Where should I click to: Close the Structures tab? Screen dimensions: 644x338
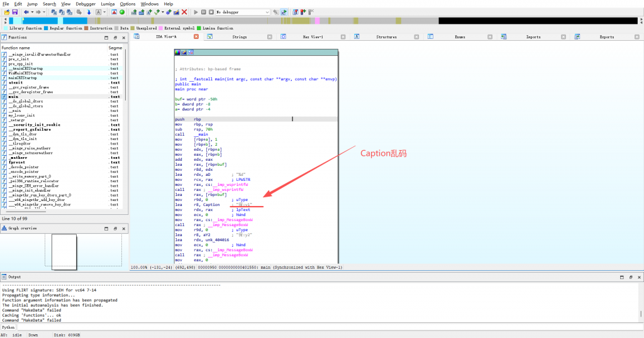pos(417,37)
